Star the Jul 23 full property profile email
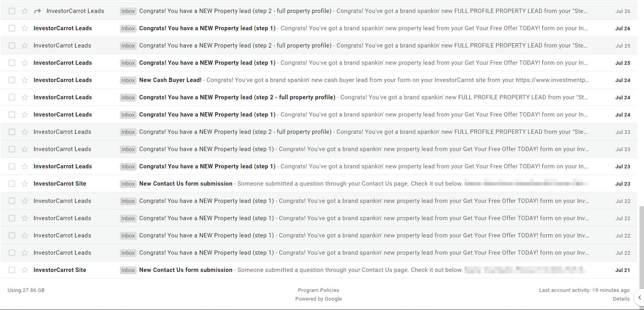Screen dimensions: 644x310 coord(25,132)
